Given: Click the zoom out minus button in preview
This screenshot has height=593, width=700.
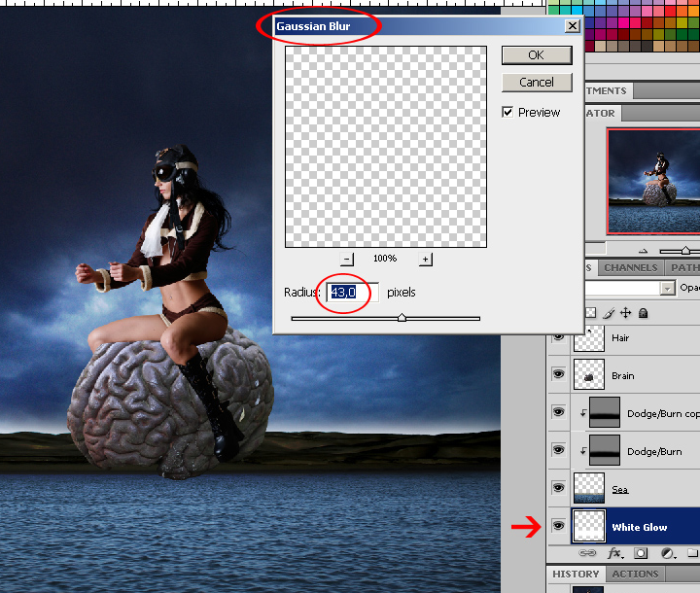Looking at the screenshot, I should 348,259.
